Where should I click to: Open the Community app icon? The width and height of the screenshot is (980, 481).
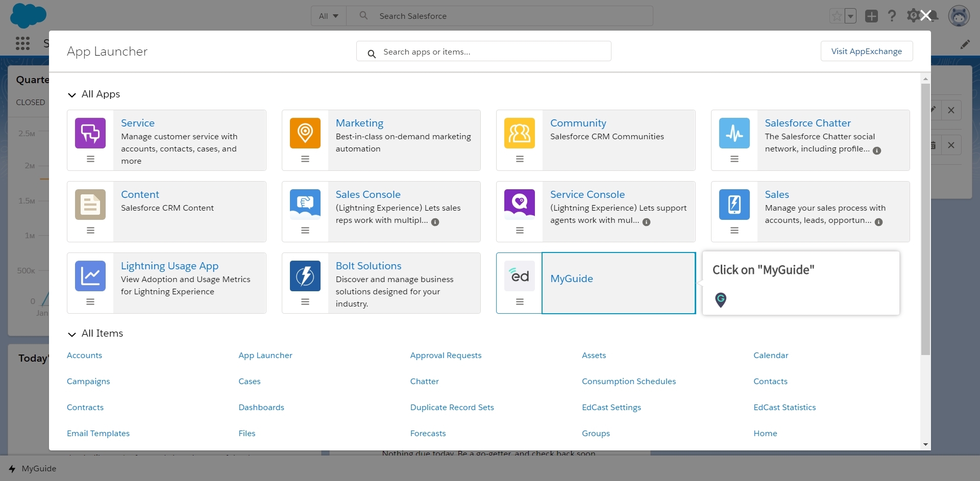tap(520, 133)
